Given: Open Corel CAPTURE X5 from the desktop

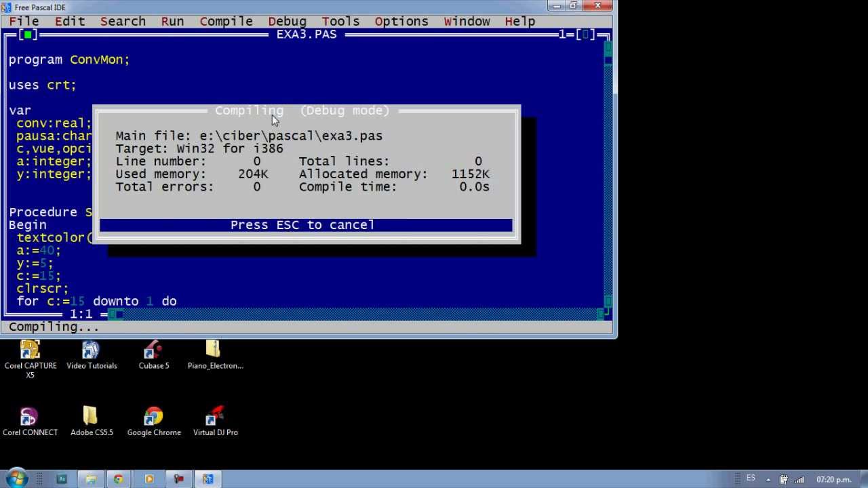Looking at the screenshot, I should [x=30, y=349].
